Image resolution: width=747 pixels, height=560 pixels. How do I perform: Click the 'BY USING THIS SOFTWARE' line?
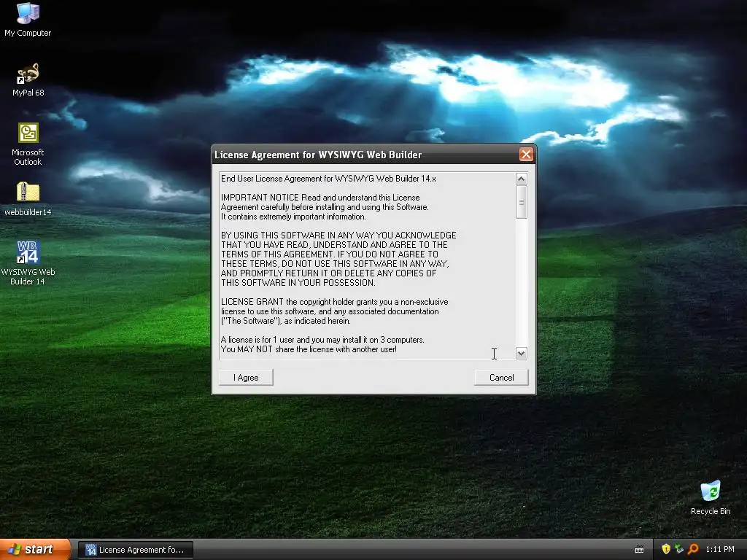pyautogui.click(x=338, y=236)
